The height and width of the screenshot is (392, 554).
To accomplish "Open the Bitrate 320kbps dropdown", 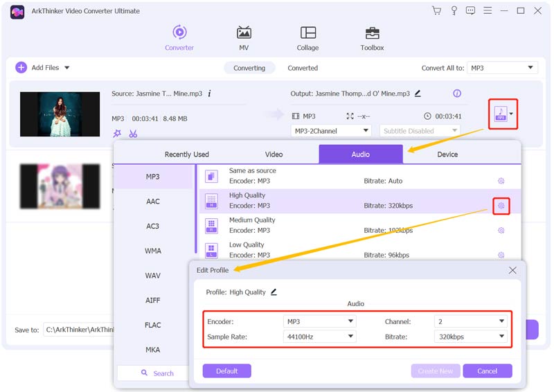I will [470, 337].
